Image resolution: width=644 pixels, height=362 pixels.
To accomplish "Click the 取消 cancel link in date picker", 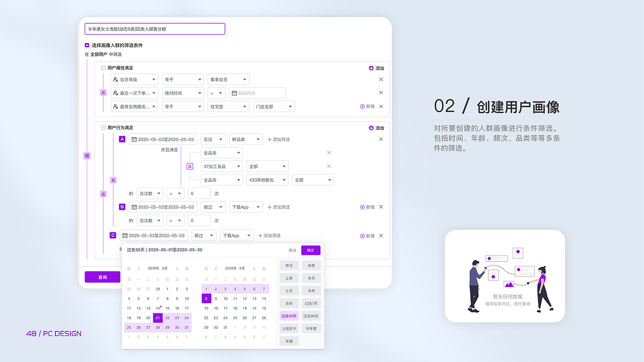I will tap(293, 250).
